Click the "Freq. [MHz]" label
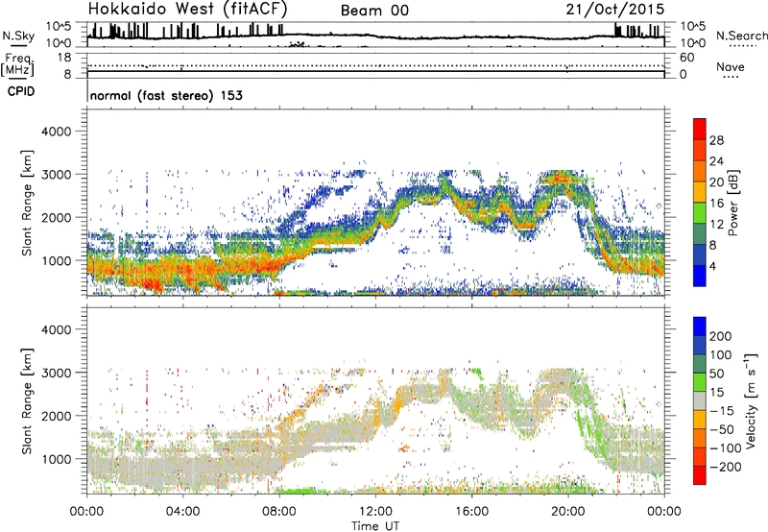768x532 pixels. point(17,65)
